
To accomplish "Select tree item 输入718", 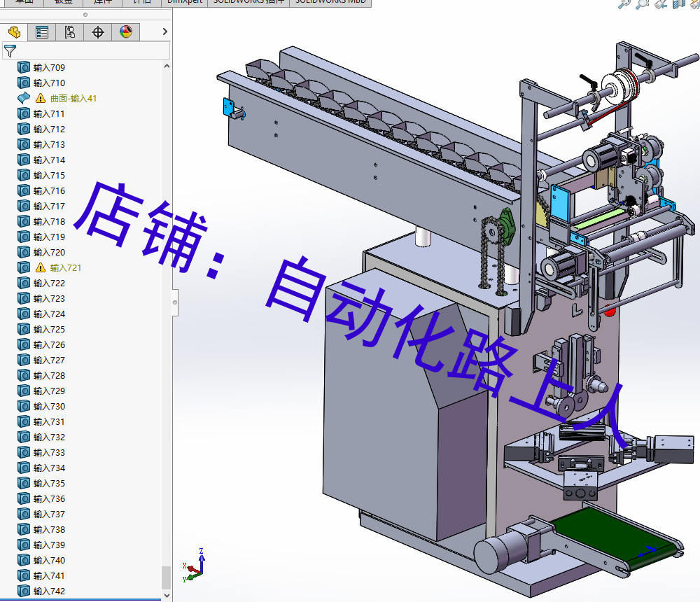I will [x=49, y=221].
